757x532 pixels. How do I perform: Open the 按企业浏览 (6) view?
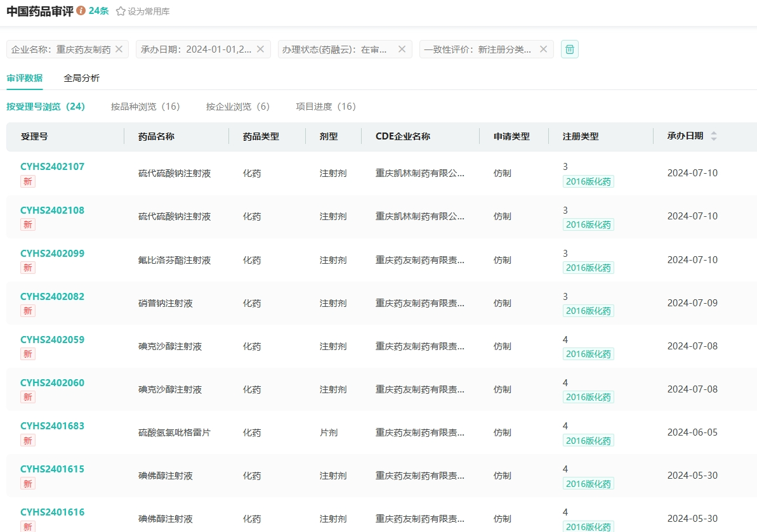(238, 107)
